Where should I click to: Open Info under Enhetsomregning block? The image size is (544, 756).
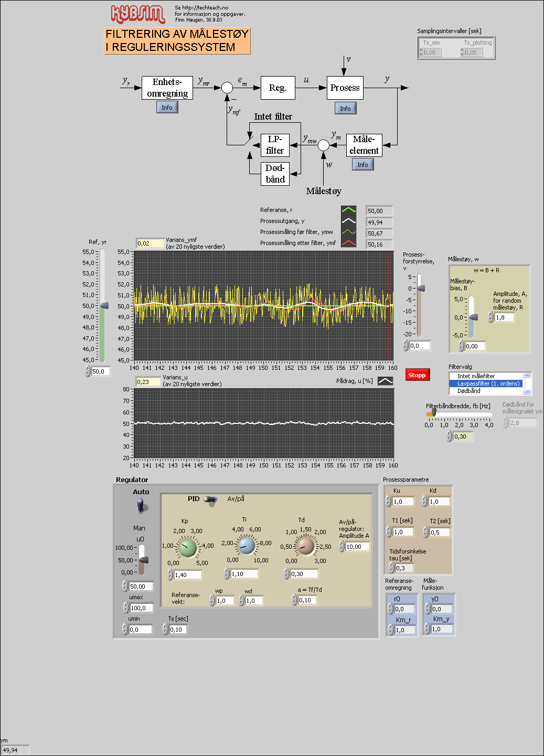[x=167, y=108]
